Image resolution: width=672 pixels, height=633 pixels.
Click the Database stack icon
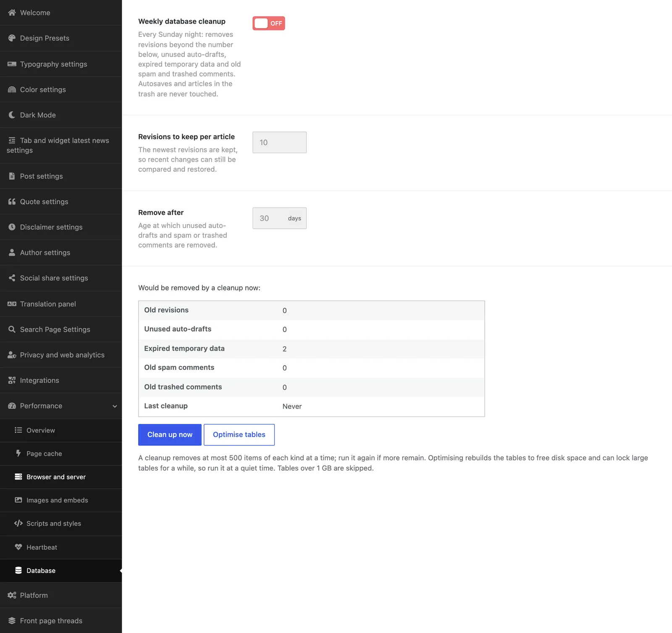[x=18, y=570]
